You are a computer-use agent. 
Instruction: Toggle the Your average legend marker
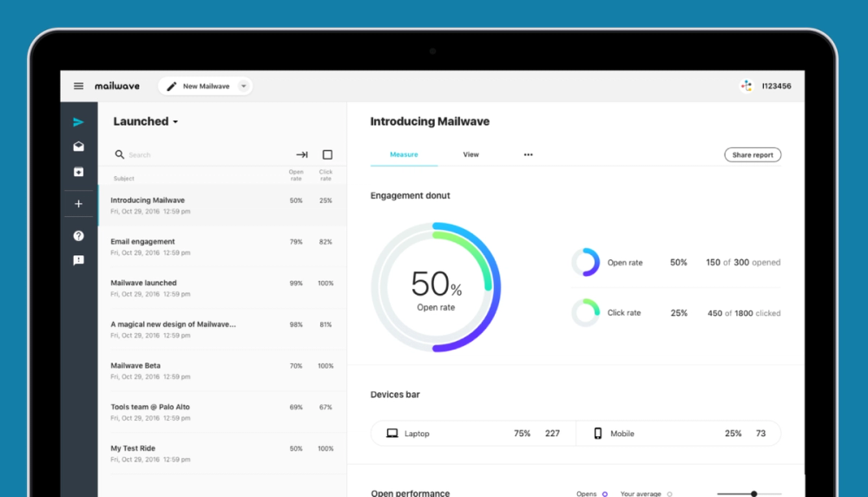point(670,494)
